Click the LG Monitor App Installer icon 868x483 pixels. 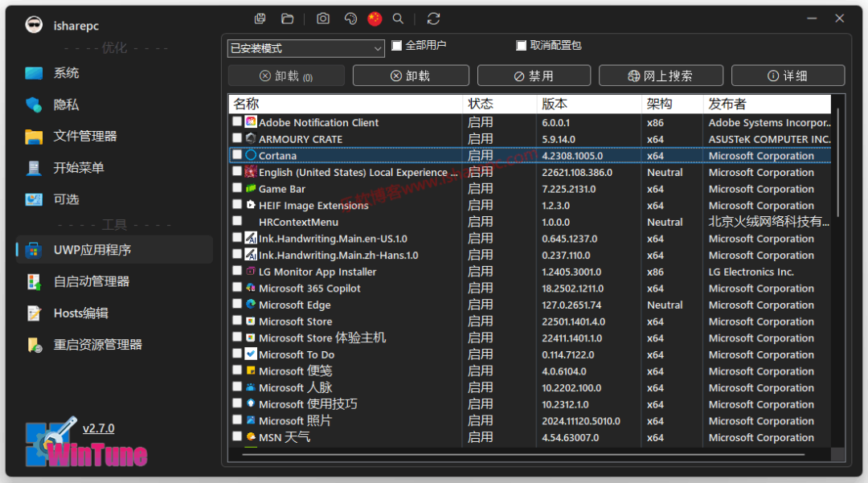[251, 271]
